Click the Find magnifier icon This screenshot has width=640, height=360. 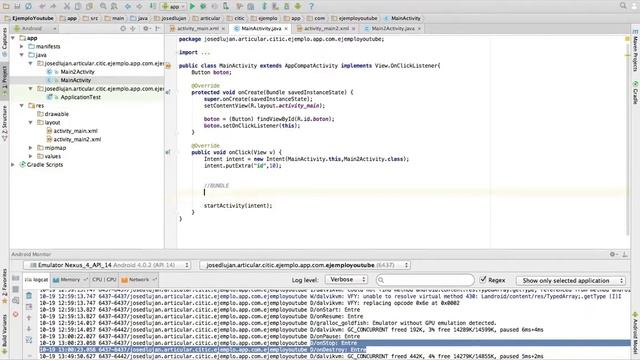pyautogui.click(x=103, y=6)
